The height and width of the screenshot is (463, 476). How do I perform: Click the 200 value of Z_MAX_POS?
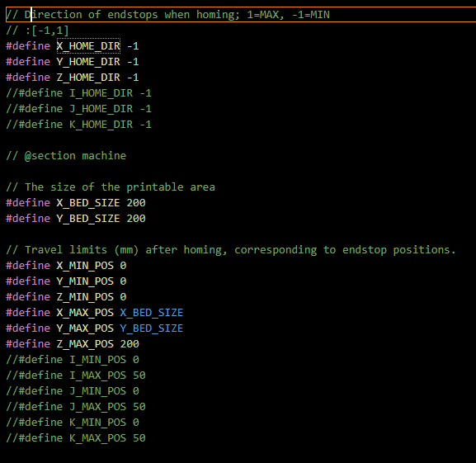point(130,343)
